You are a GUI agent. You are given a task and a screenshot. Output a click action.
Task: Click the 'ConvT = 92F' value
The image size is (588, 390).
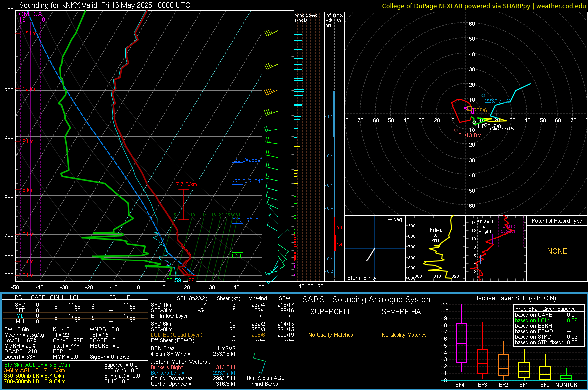68,340
